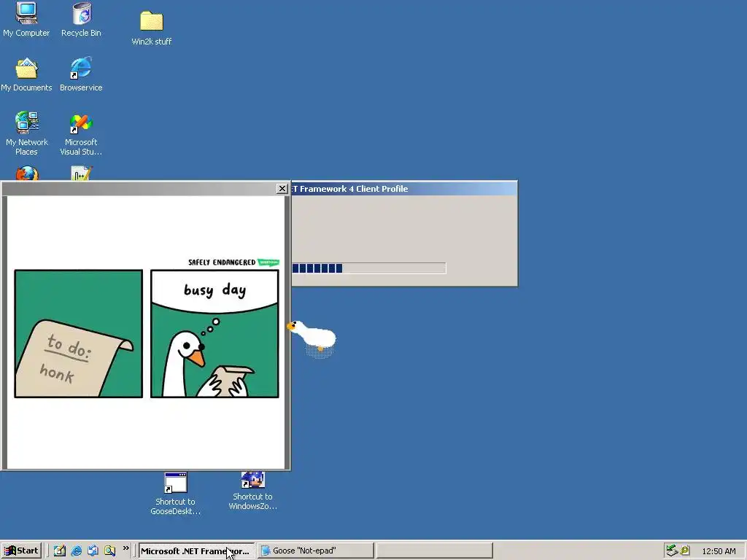This screenshot has width=747, height=560.
Task: Click the 12:50 AM system clock
Action: point(719,551)
